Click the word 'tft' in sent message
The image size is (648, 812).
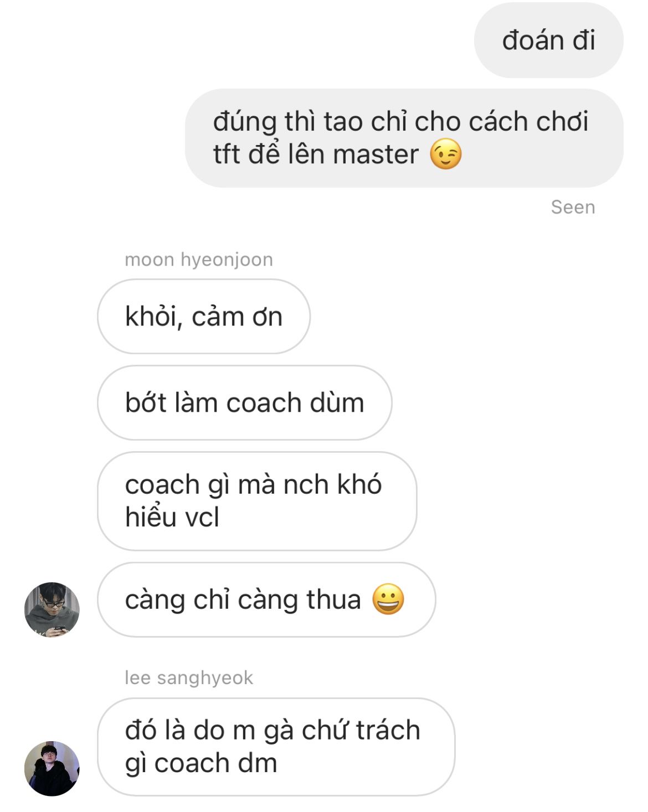coord(226,154)
